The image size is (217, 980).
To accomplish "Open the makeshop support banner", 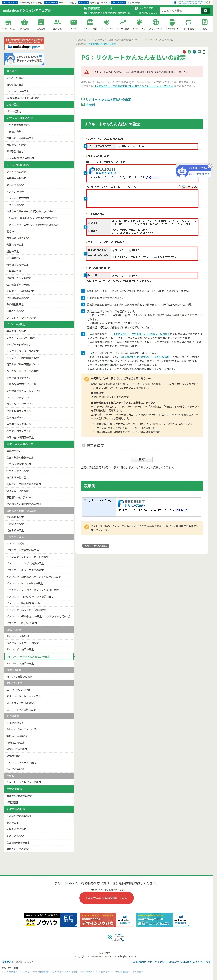I will 24,44.
